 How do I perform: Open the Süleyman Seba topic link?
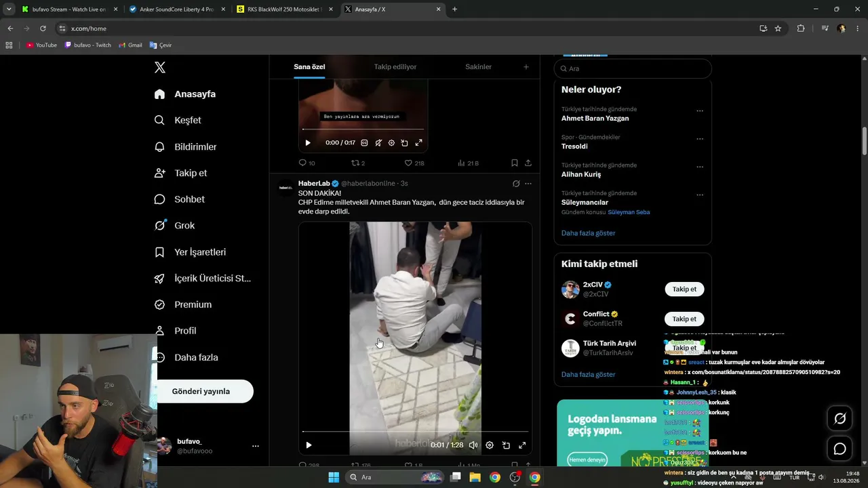pyautogui.click(x=629, y=212)
